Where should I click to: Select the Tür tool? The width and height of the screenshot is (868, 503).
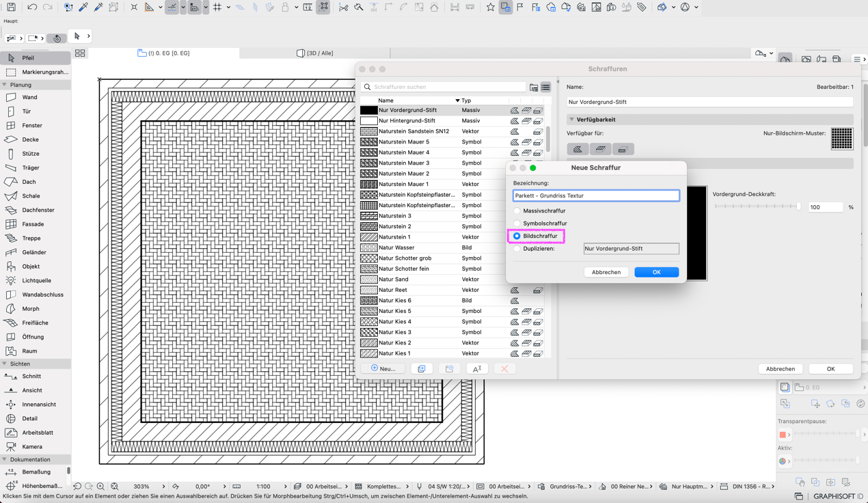[36, 111]
